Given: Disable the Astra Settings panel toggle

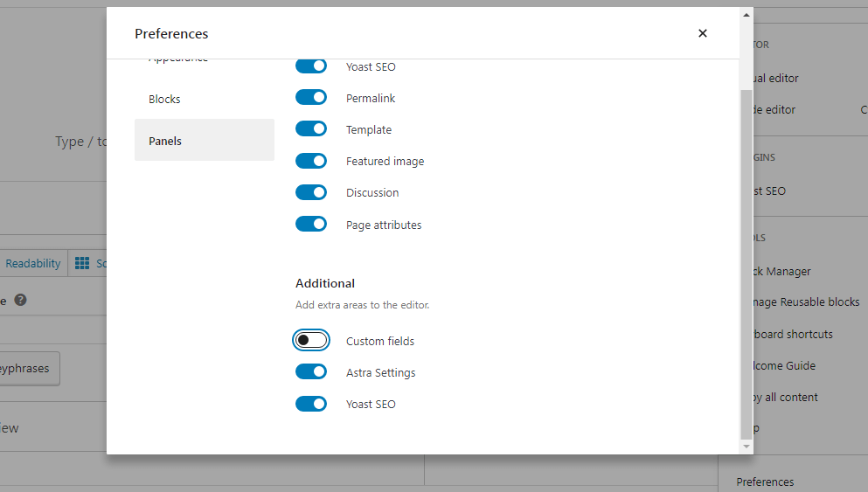Looking at the screenshot, I should tap(311, 372).
